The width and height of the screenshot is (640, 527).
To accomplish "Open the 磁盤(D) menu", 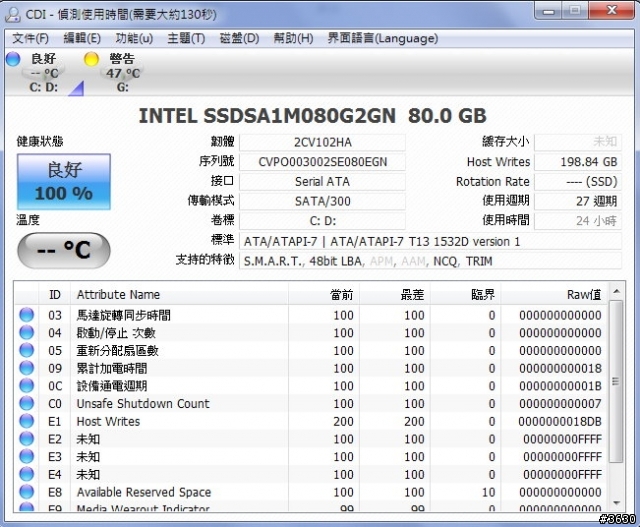I will tap(239, 38).
